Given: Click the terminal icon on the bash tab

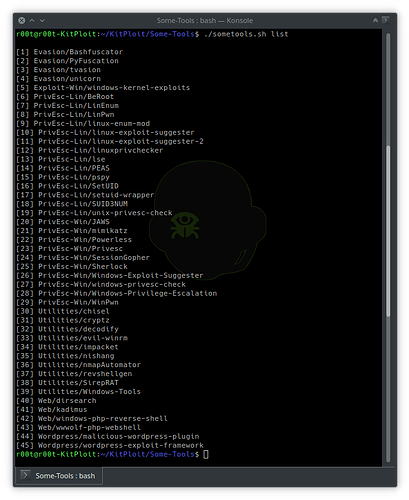Looking at the screenshot, I should 25,474.
